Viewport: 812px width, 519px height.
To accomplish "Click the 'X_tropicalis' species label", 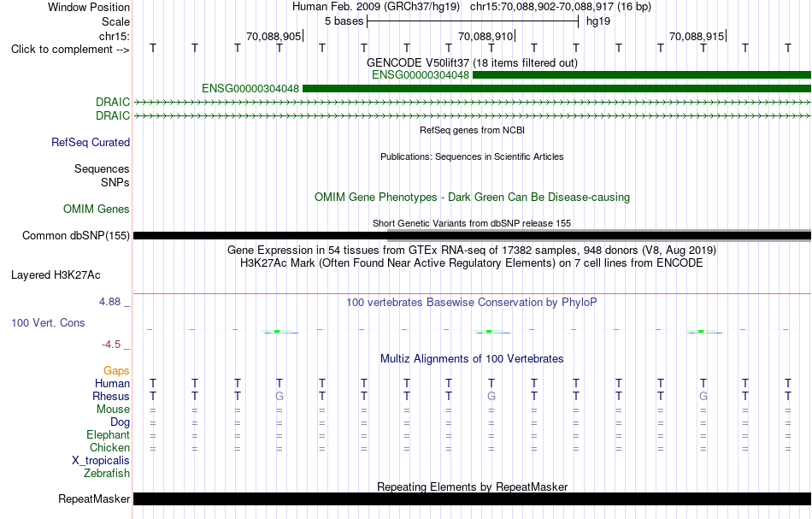I will pos(101,461).
